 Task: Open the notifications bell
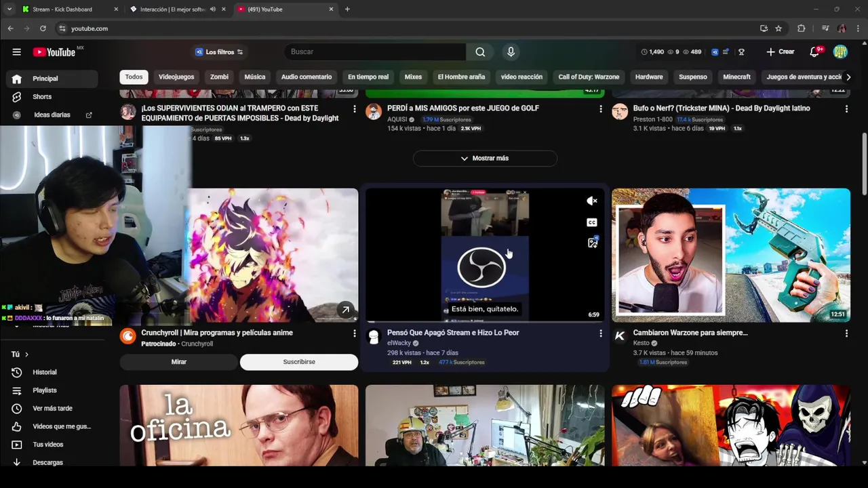[x=814, y=52]
